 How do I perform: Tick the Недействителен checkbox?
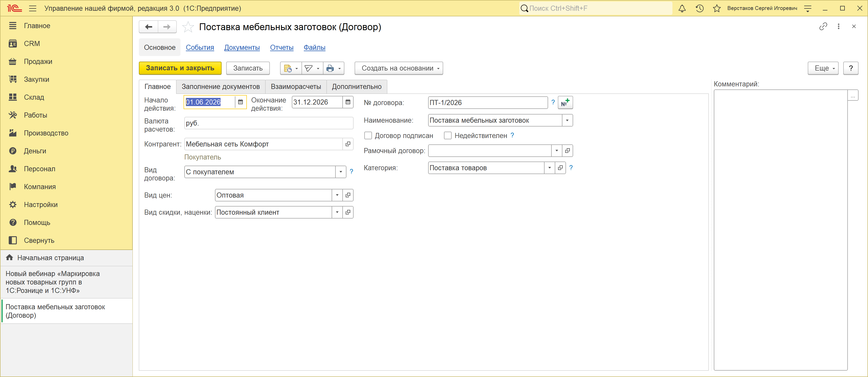448,135
